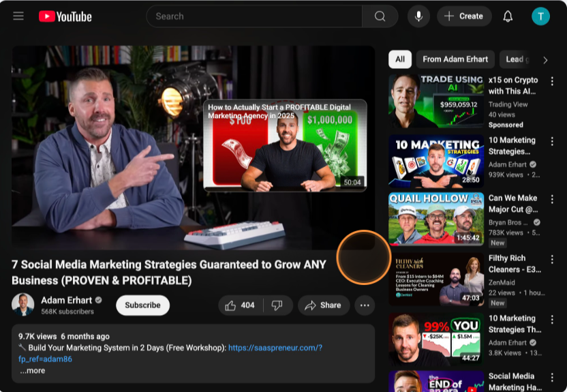Select the All filter chip
Viewport: 567px width, 392px height.
tap(400, 59)
